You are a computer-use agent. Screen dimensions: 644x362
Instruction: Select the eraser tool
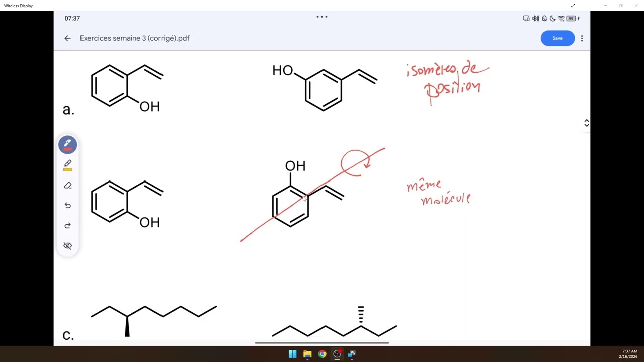click(x=67, y=185)
